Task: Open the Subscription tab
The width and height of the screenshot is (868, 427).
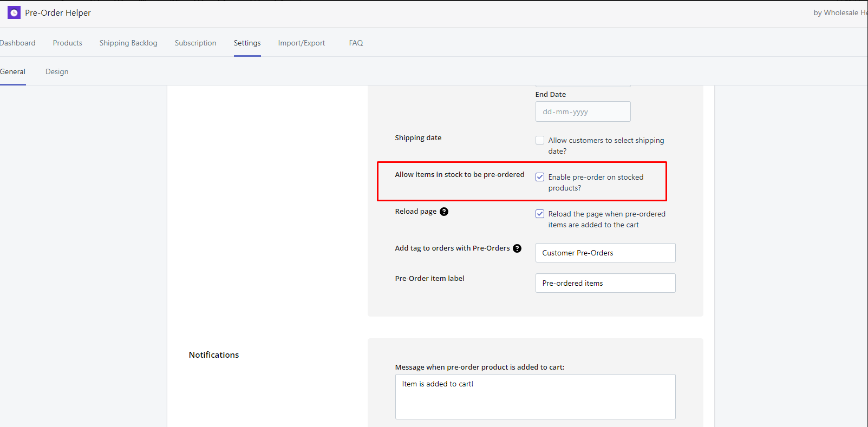Action: click(x=195, y=43)
